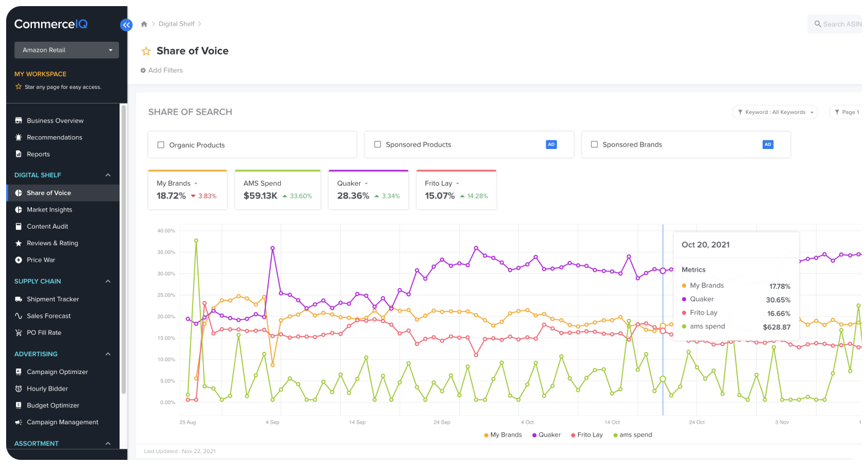
Task: Check the Organic Products checkbox
Action: [x=161, y=145]
